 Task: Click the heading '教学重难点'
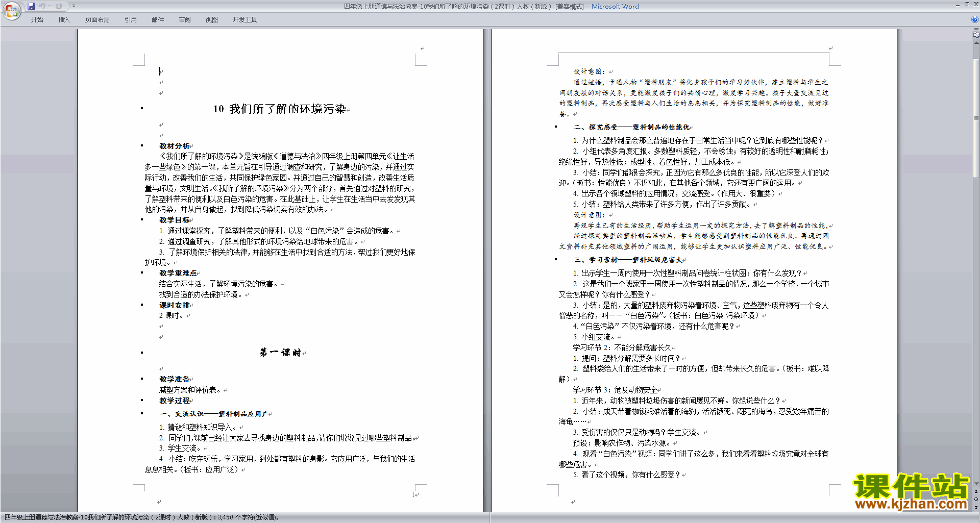178,273
